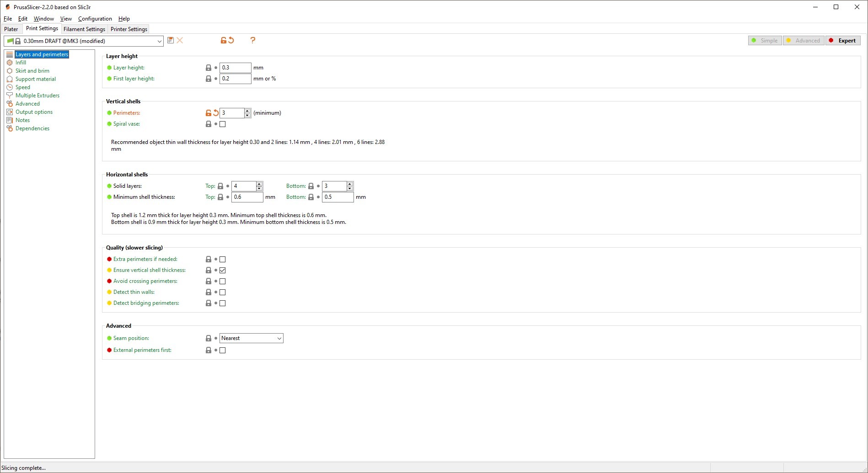This screenshot has height=473, width=868.
Task: Click the First layer height input field
Action: point(236,79)
